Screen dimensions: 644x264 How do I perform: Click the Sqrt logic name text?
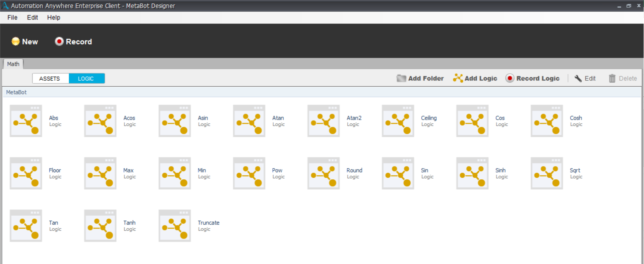pos(575,170)
